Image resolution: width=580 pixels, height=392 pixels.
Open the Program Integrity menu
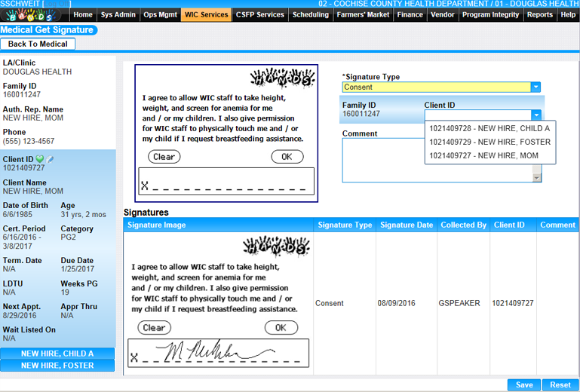[x=490, y=14]
